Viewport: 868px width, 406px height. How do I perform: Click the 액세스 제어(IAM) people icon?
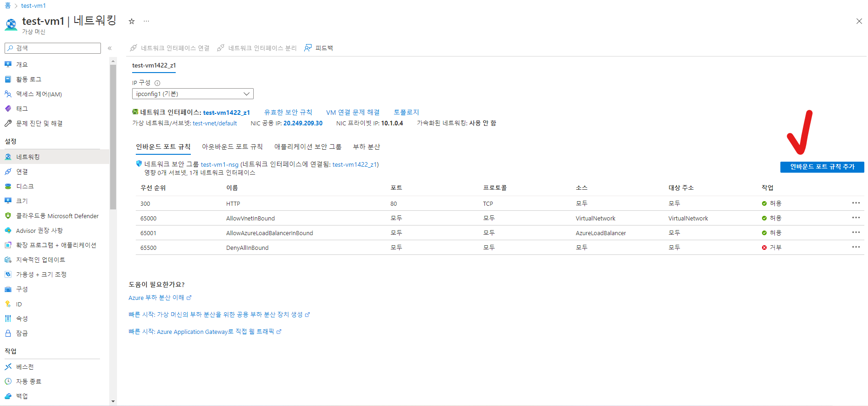8,94
